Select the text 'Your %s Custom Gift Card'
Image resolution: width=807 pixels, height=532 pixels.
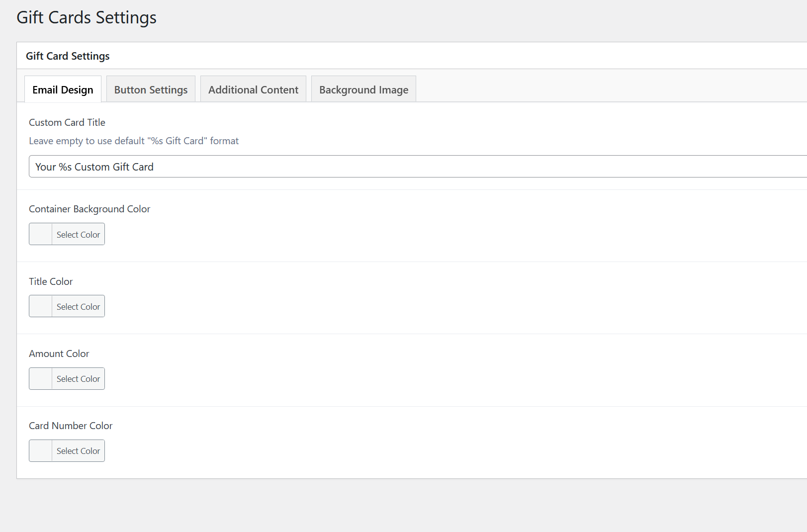click(x=94, y=166)
